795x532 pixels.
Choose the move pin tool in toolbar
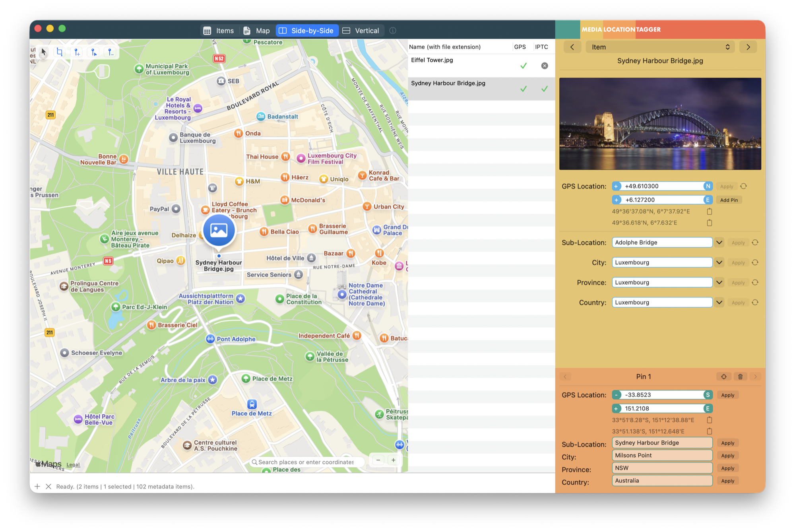click(x=94, y=52)
